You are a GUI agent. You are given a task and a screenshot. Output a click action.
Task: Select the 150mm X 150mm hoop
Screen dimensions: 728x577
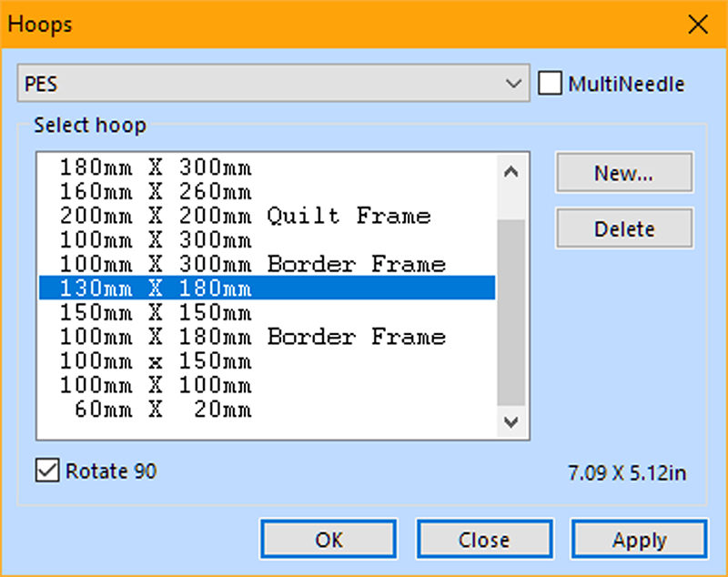(156, 313)
